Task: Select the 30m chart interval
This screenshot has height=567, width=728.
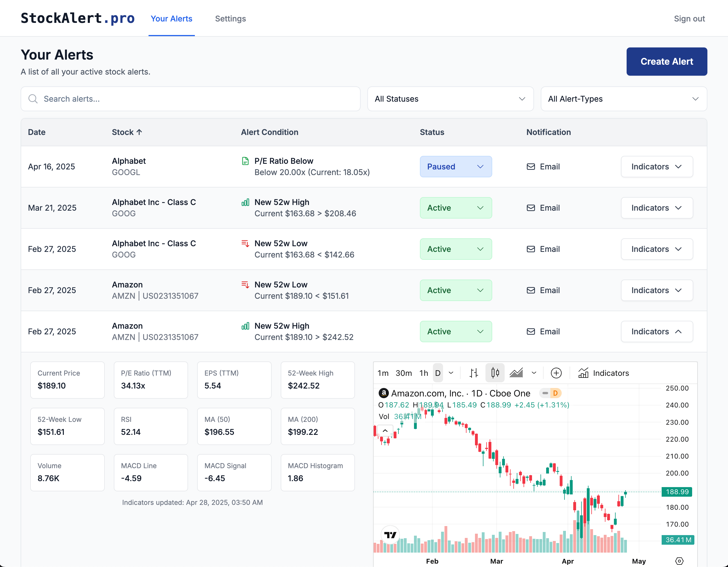Action: click(404, 373)
